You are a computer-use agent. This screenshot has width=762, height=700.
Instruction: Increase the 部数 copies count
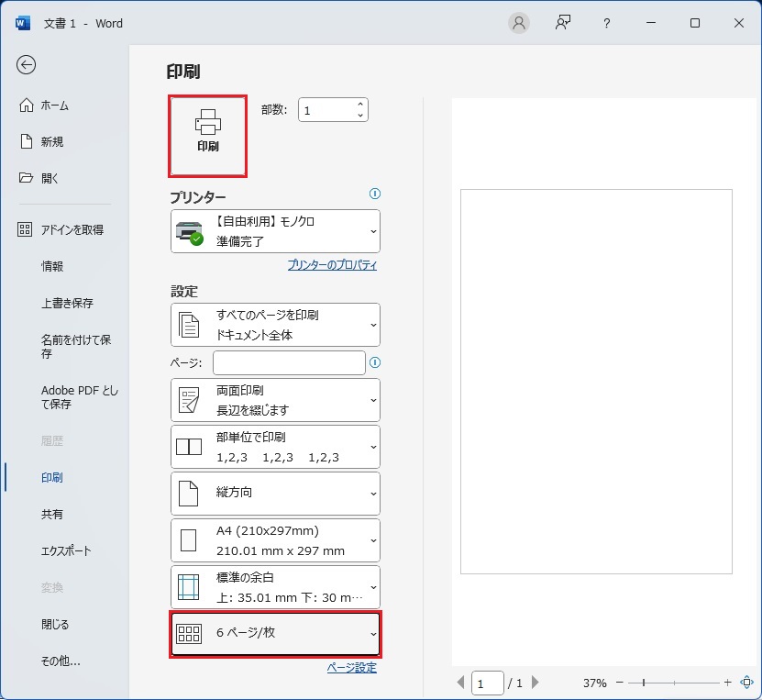pos(360,105)
